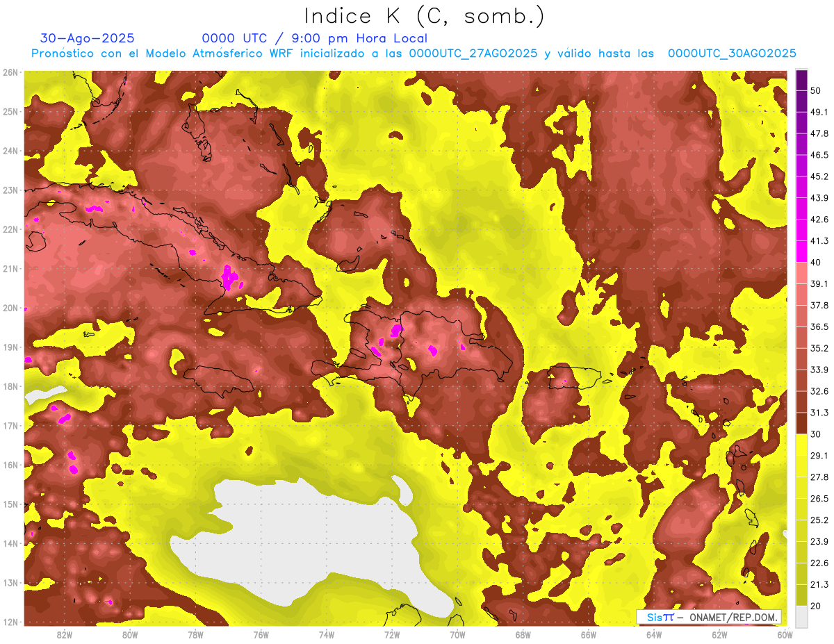
Task: Click the '26.5' color scale label
Action: click(x=819, y=498)
